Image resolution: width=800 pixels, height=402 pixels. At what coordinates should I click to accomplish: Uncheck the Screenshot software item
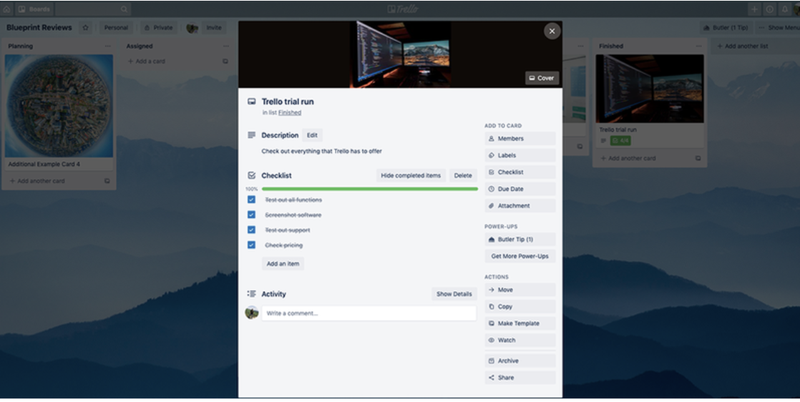pos(252,215)
